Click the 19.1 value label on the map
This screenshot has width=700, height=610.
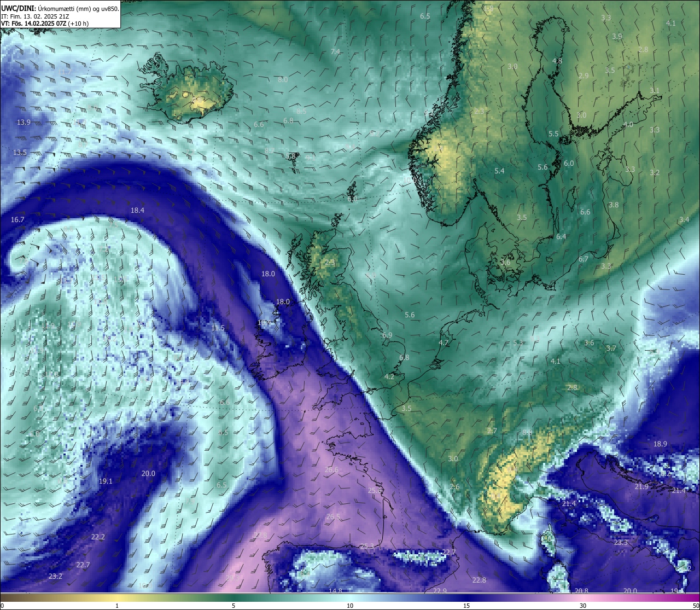click(x=106, y=481)
